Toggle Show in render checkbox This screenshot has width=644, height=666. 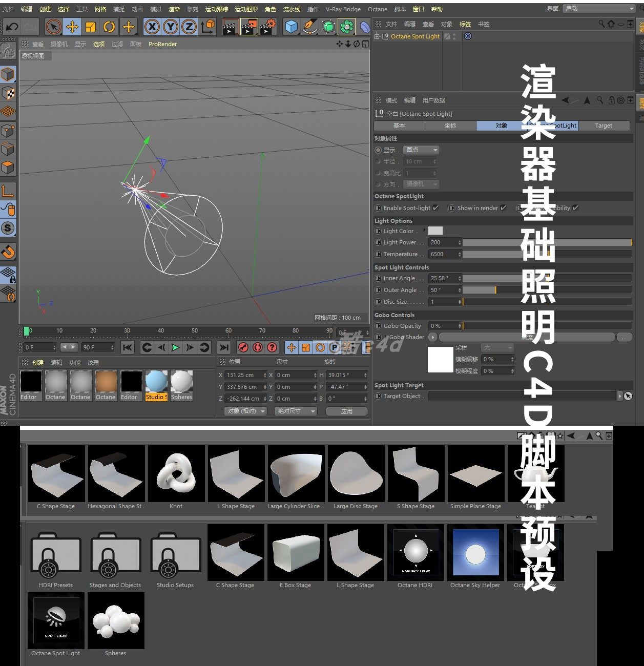[503, 207]
